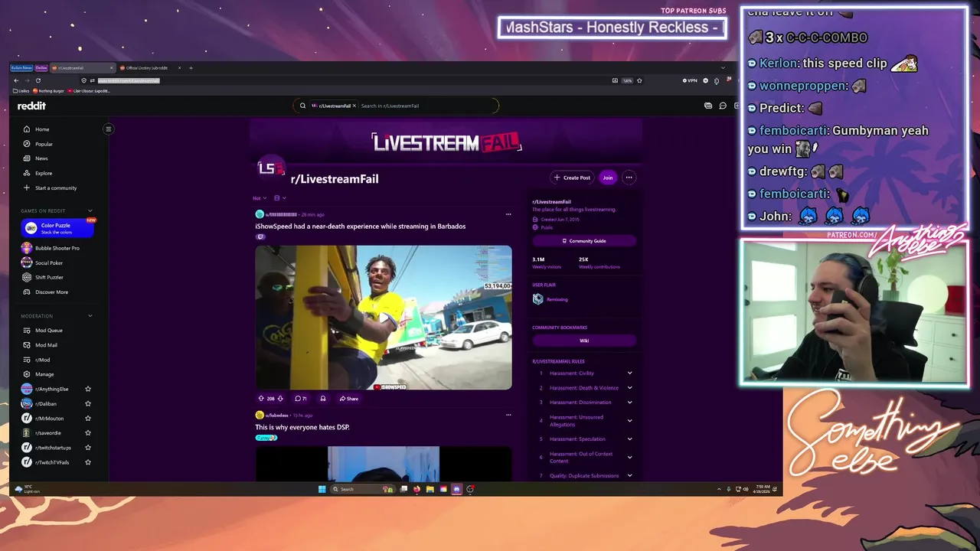The height and width of the screenshot is (551, 980).
Task: Go back in browser history
Action: coord(16,80)
